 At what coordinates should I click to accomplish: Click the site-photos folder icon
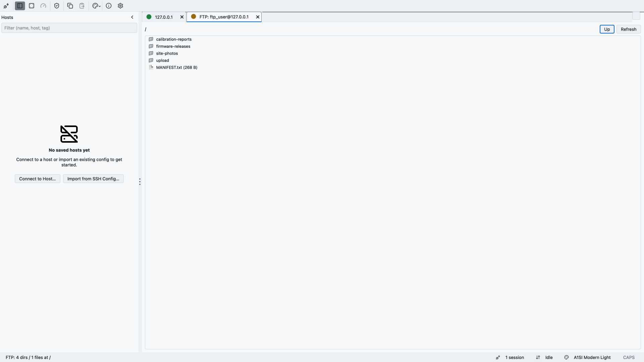tap(151, 53)
